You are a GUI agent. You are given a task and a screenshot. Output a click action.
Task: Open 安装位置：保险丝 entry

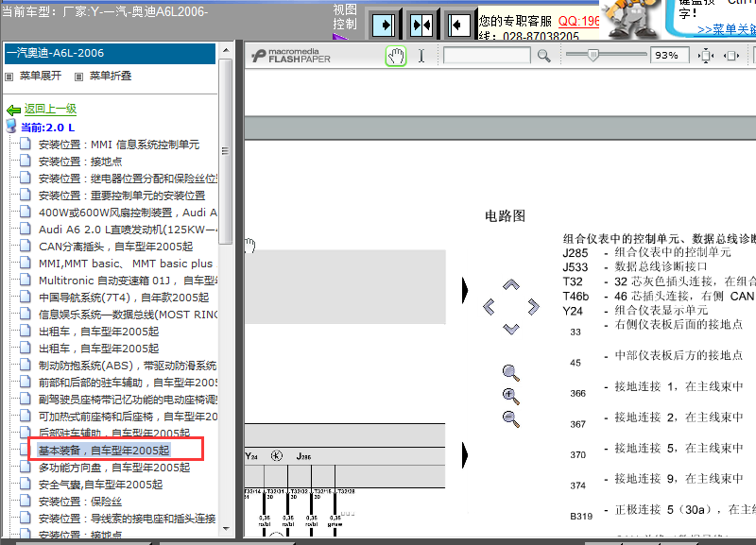pyautogui.click(x=80, y=502)
